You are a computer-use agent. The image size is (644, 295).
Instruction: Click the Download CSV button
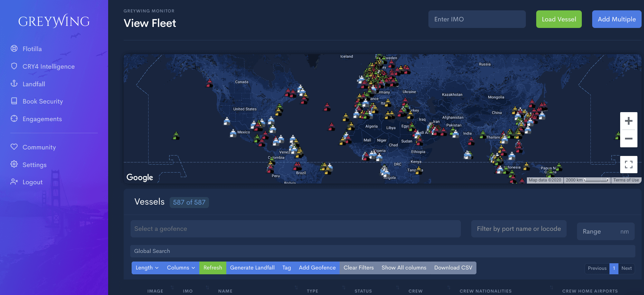pos(453,268)
